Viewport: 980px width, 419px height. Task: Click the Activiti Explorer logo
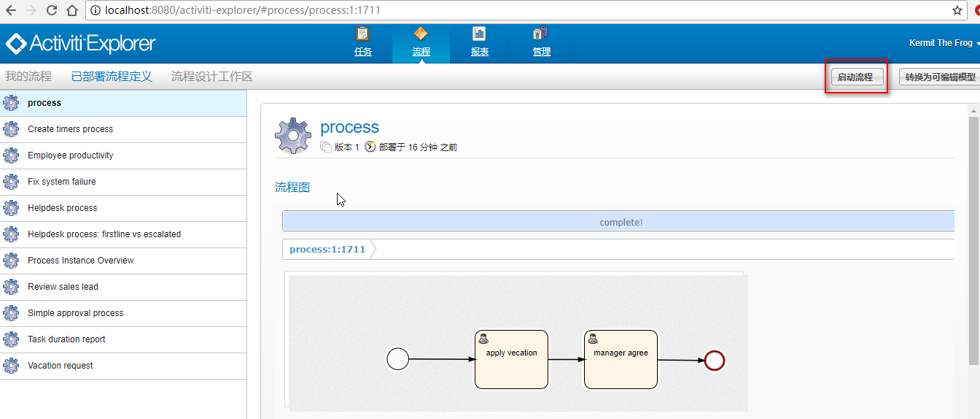tap(80, 43)
